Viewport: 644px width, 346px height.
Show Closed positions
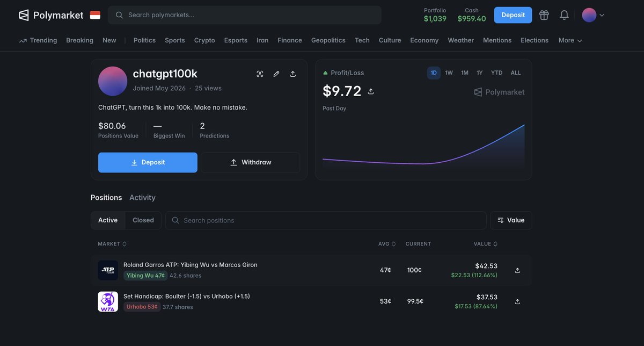point(143,220)
